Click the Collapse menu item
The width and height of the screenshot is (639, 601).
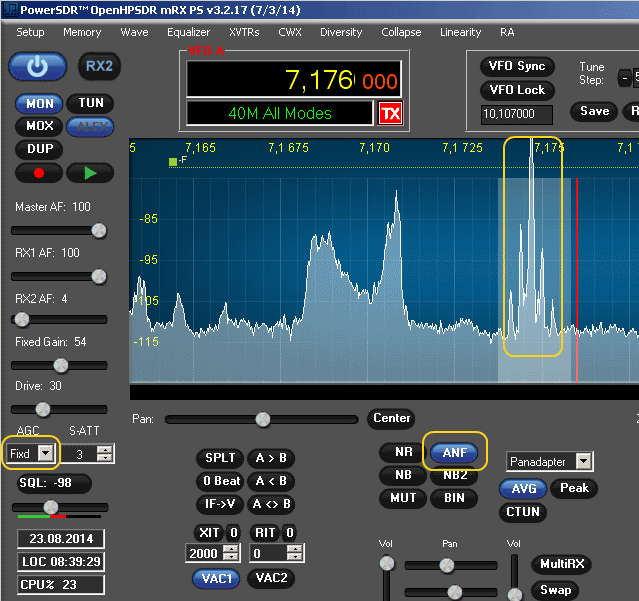[401, 32]
